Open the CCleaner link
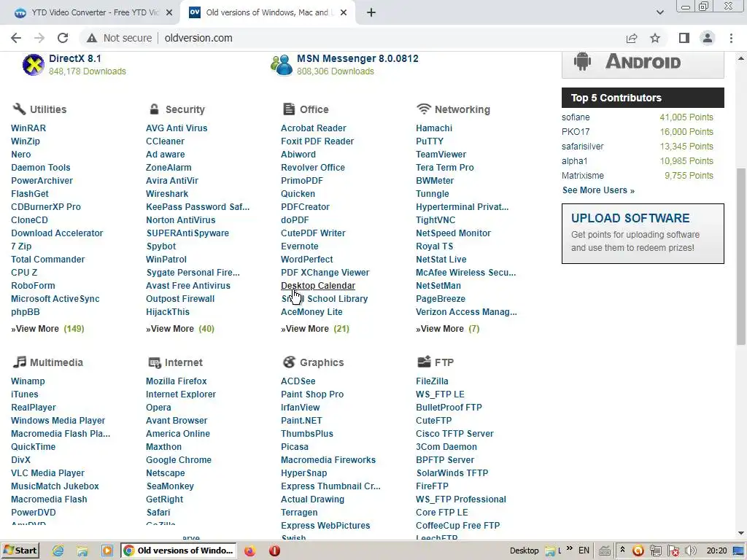The image size is (747, 560). click(x=165, y=141)
